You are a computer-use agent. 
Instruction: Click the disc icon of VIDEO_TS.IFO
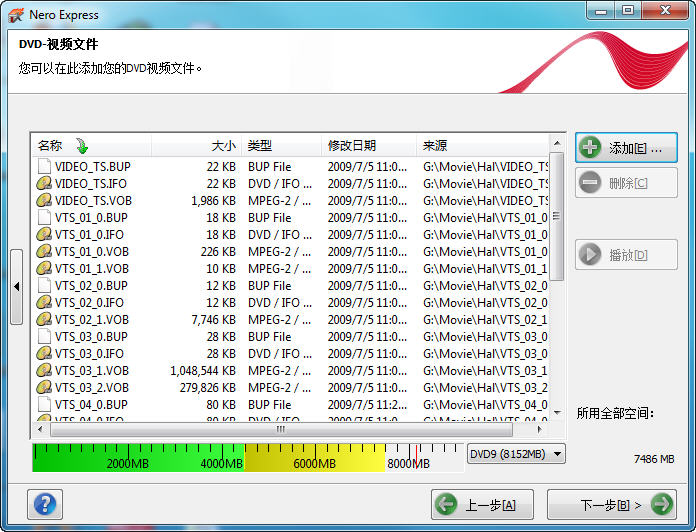44,183
